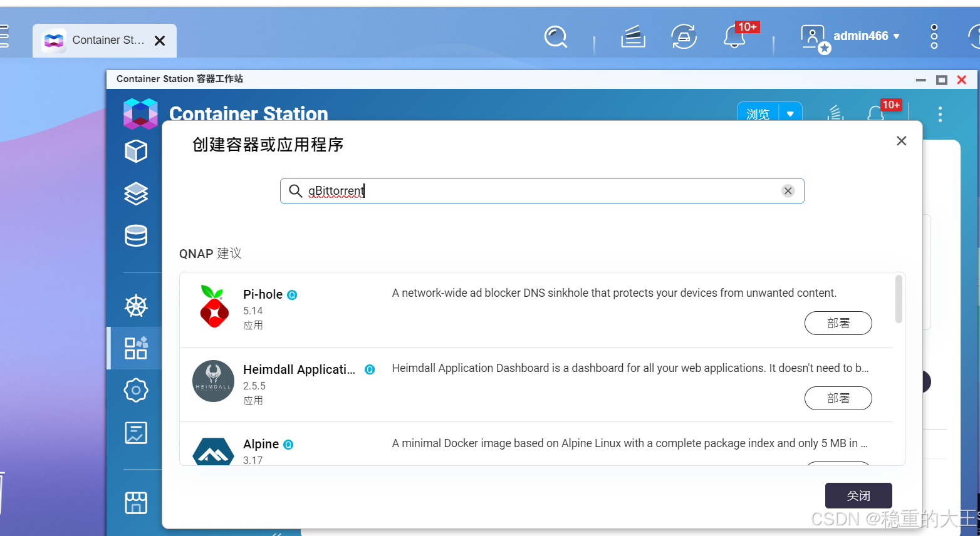Click the verified badge beside Pi-hole
Screen dimensions: 980x536
tap(292, 295)
